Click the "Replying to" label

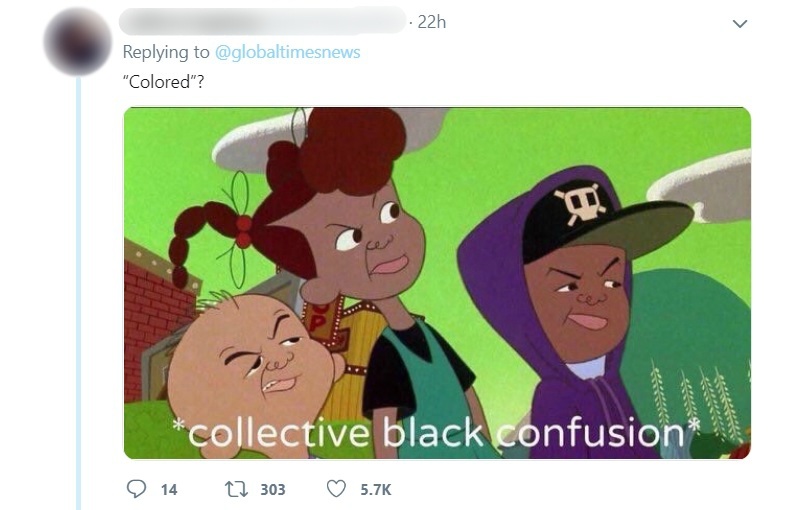click(x=166, y=52)
